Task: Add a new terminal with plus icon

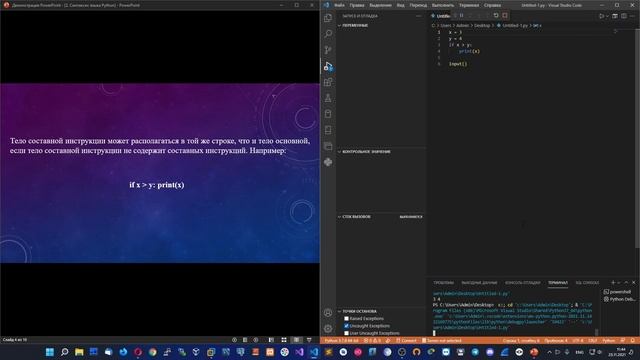Action: tap(613, 282)
